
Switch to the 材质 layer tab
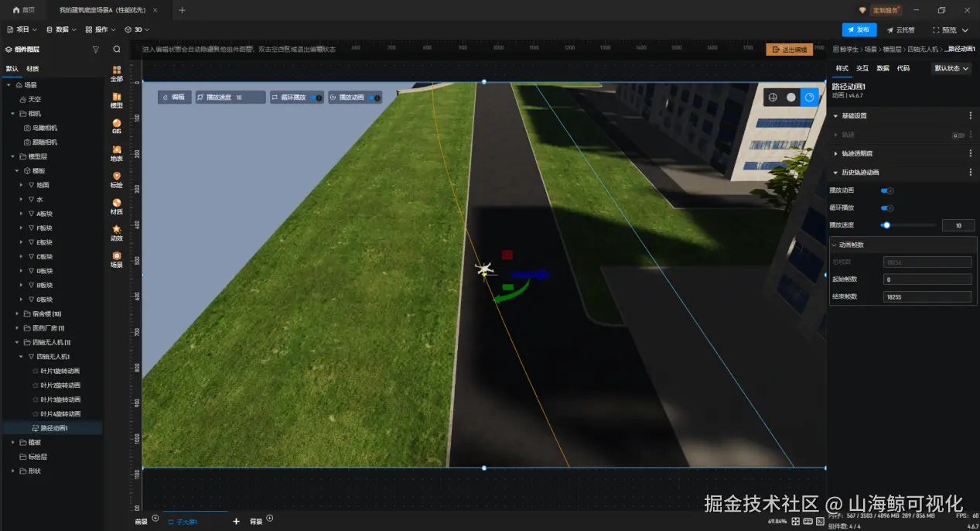click(x=32, y=68)
